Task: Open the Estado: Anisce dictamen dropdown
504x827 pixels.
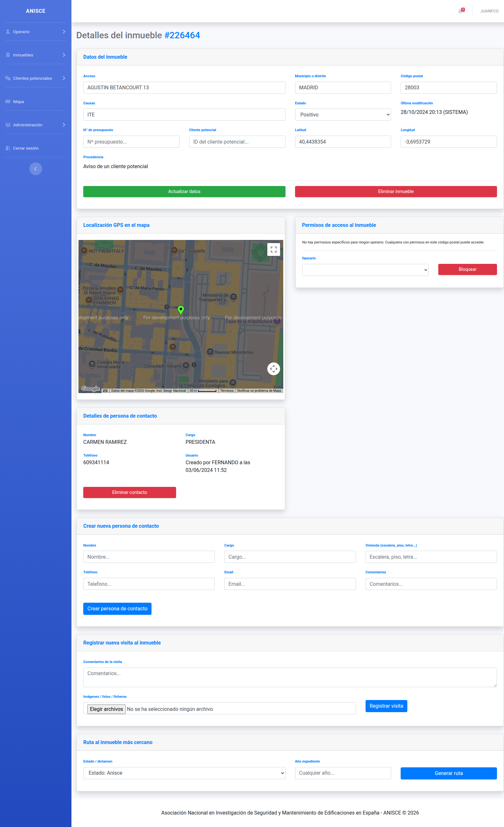Action: pos(184,773)
